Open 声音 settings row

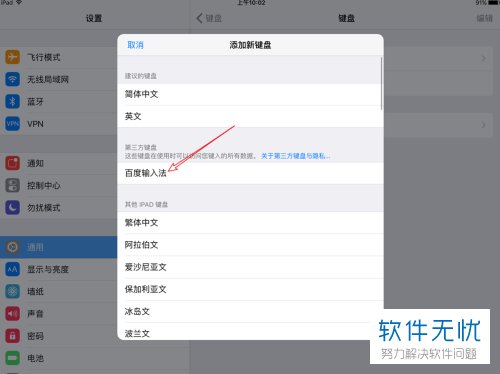[x=59, y=314]
